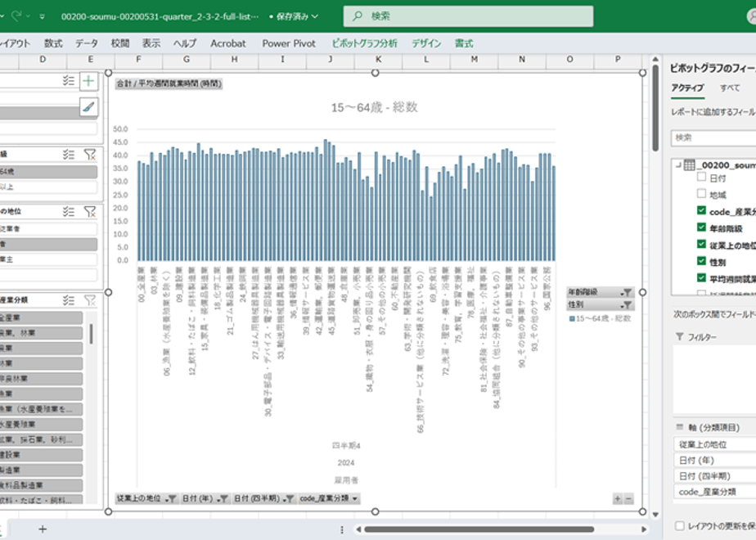Check the 日付 field checkbox
The width and height of the screenshot is (756, 540).
tap(701, 178)
